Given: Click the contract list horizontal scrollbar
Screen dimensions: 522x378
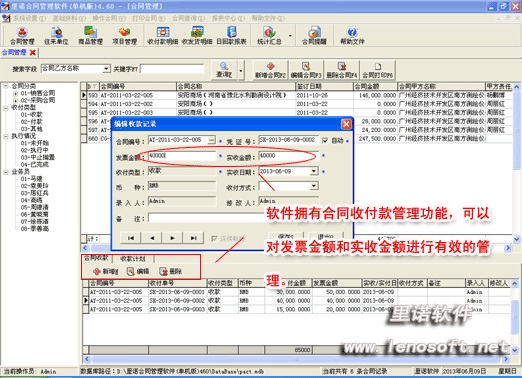Looking at the screenshot, I should coord(297,248).
